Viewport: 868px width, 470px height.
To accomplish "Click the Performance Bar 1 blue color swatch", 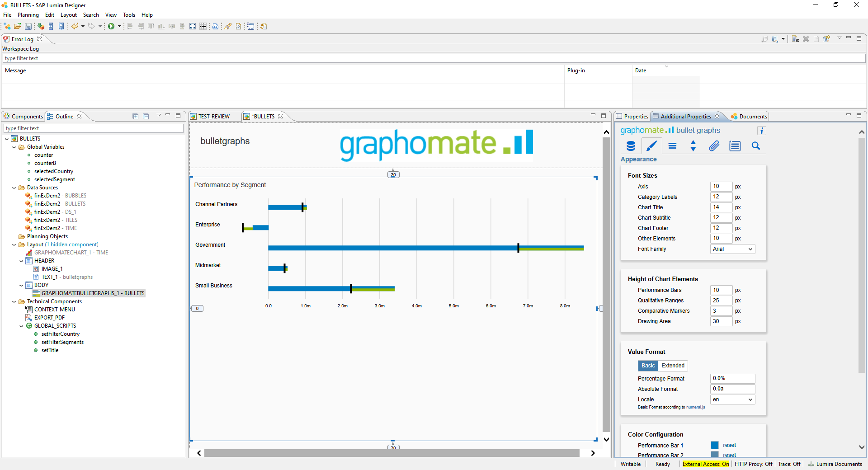I will (x=715, y=445).
